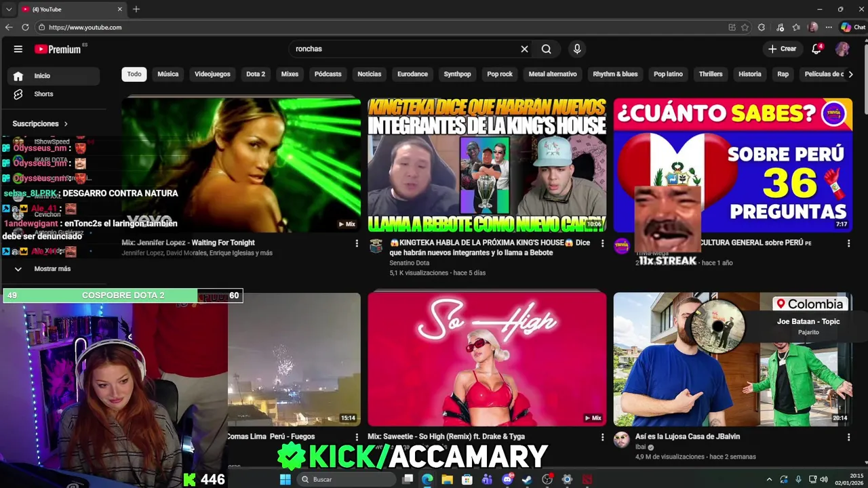Open the Senatino Dota channel link
Screen dimensions: 868x488
tap(410, 263)
